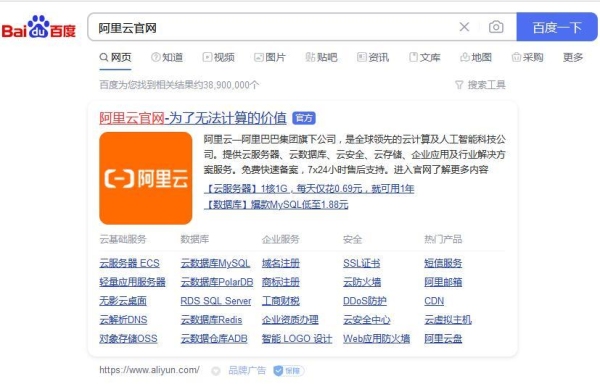Click the 搜索工具 filter icon
The width and height of the screenshot is (600, 384).
[459, 85]
